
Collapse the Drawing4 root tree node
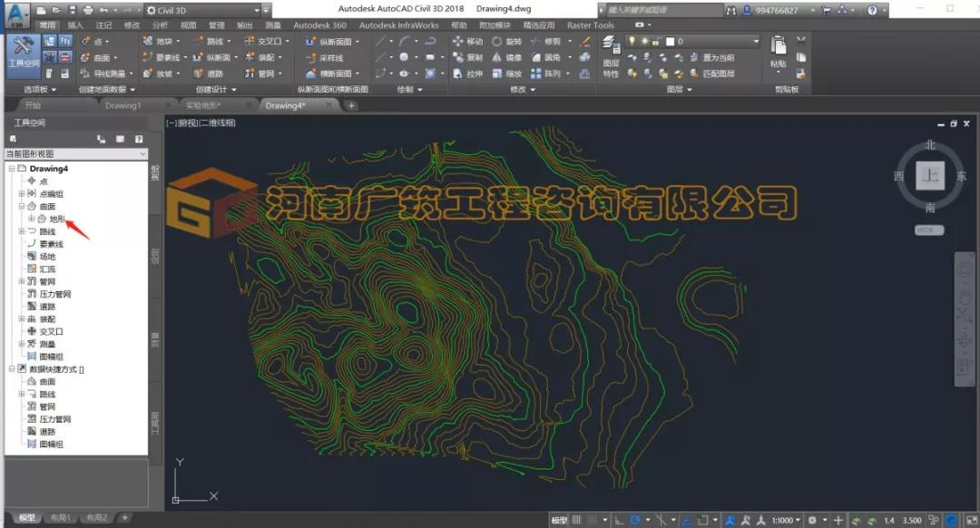pyautogui.click(x=12, y=169)
